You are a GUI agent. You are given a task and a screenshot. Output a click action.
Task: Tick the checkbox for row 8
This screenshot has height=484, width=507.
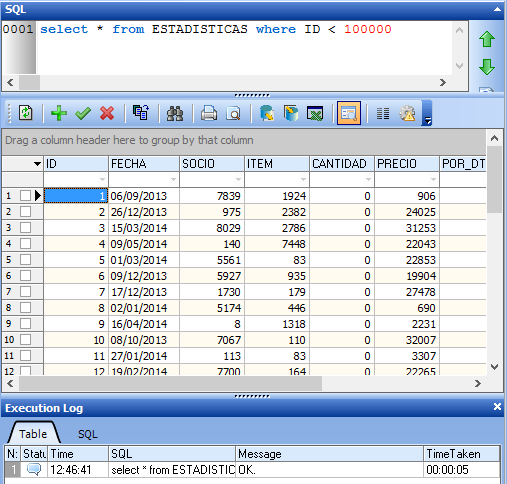pos(25,307)
